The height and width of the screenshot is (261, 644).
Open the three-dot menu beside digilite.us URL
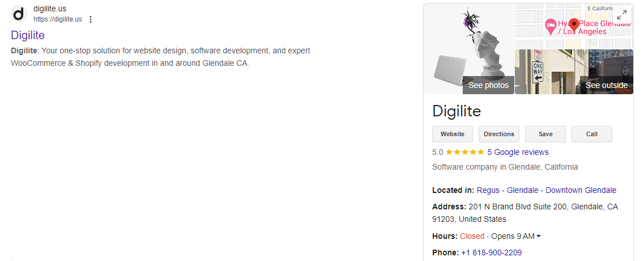91,19
